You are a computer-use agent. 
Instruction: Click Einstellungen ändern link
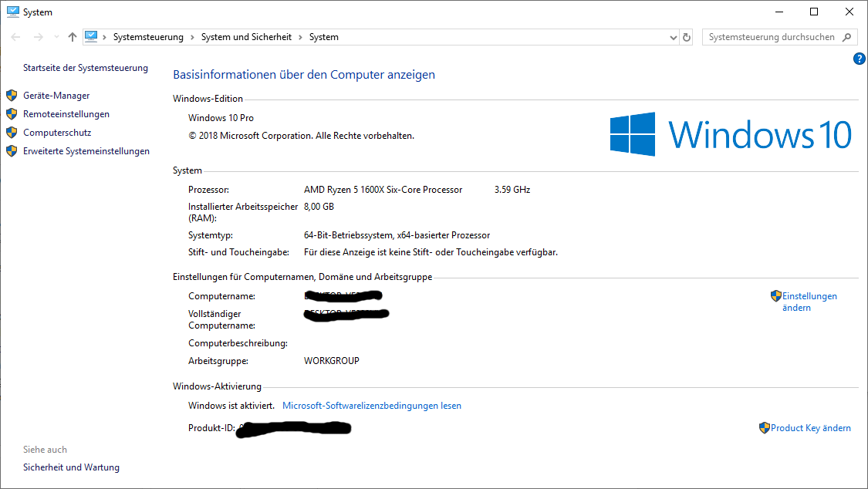(x=809, y=302)
